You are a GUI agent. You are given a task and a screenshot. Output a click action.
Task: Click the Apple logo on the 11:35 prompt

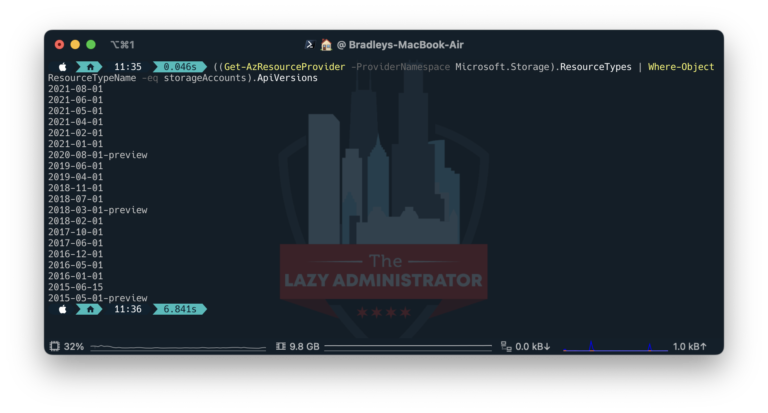63,67
